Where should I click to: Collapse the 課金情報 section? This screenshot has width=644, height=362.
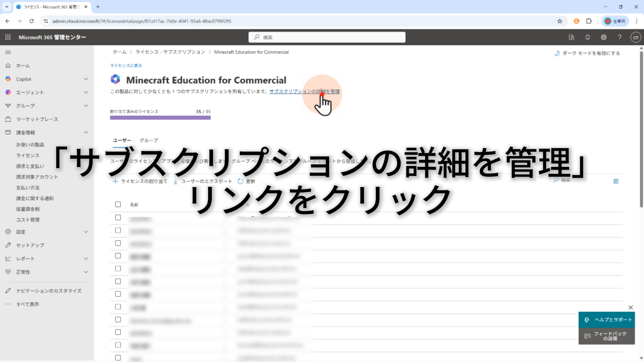[x=86, y=132]
